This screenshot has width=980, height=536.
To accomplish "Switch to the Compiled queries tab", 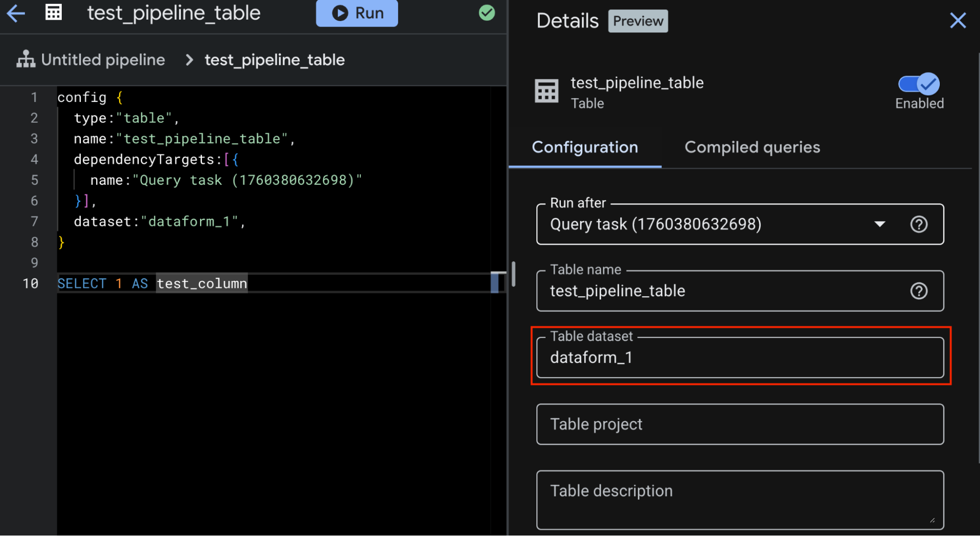I will click(x=752, y=148).
